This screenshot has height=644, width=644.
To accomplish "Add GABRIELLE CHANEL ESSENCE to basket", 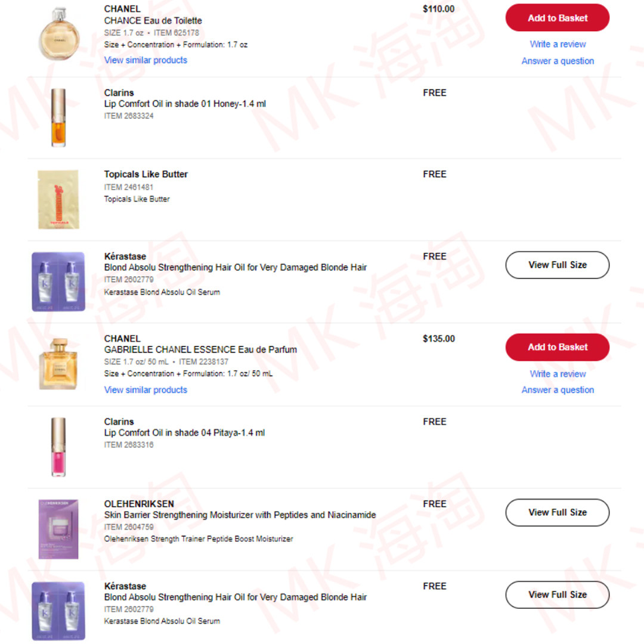I will [557, 347].
